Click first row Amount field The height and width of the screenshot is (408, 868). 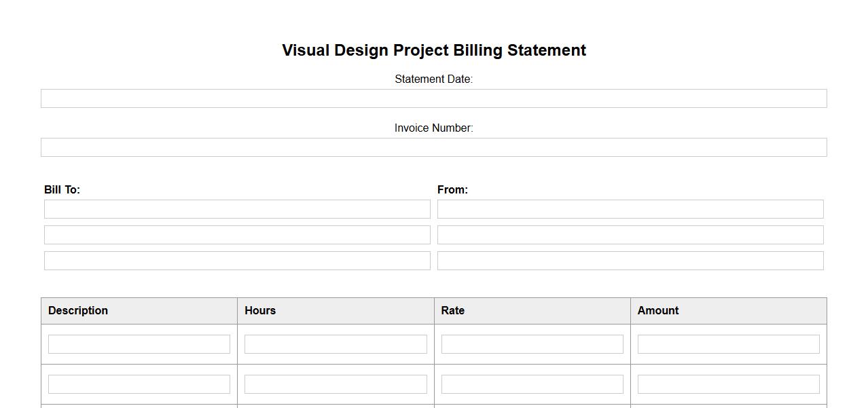[728, 344]
